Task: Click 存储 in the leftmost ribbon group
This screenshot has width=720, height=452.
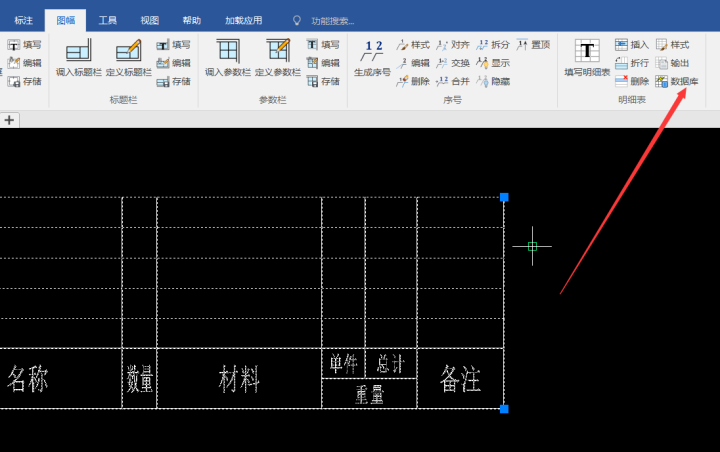Action: (24, 81)
